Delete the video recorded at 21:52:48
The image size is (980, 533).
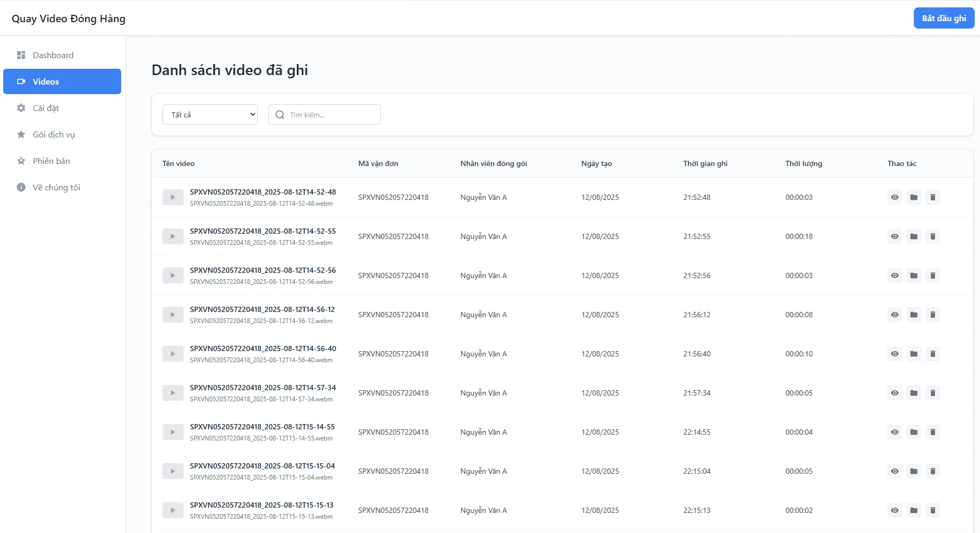(x=933, y=197)
